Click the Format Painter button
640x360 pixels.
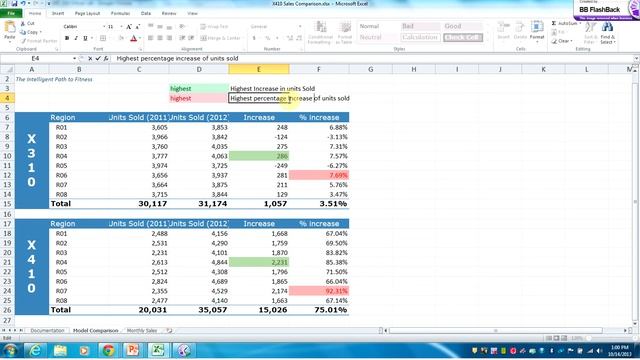[x=39, y=41]
